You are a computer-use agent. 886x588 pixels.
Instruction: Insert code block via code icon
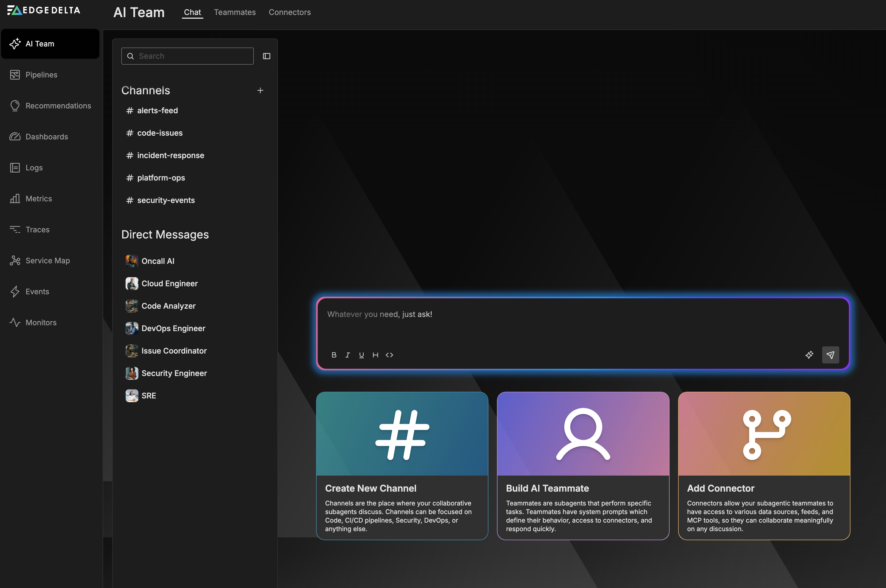tap(389, 355)
